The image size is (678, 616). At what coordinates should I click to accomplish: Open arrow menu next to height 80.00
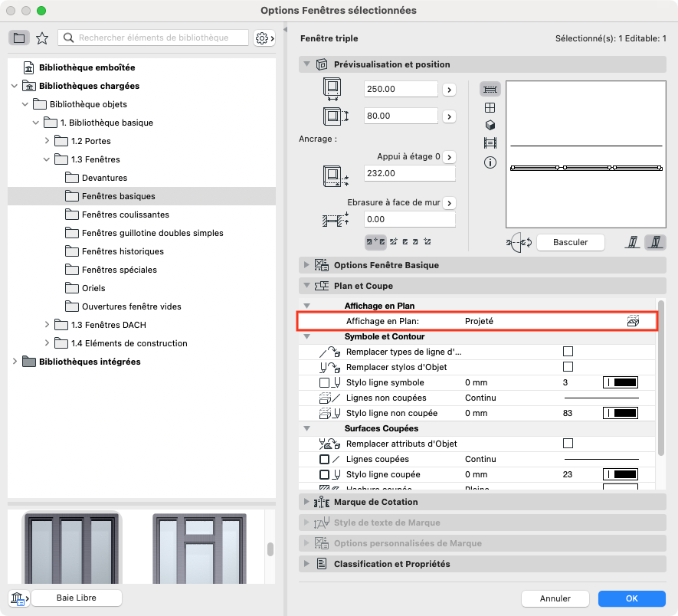[x=450, y=116]
